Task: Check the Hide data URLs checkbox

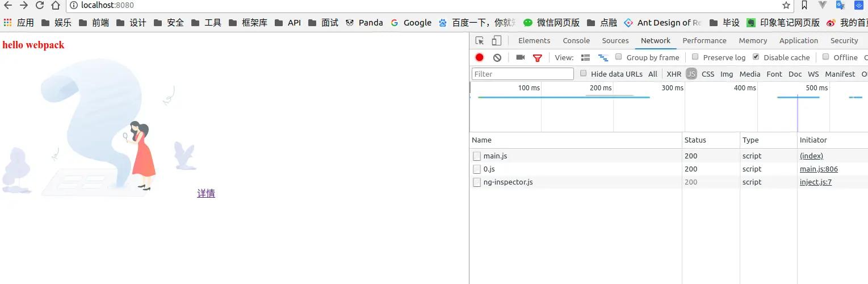Action: click(x=583, y=73)
